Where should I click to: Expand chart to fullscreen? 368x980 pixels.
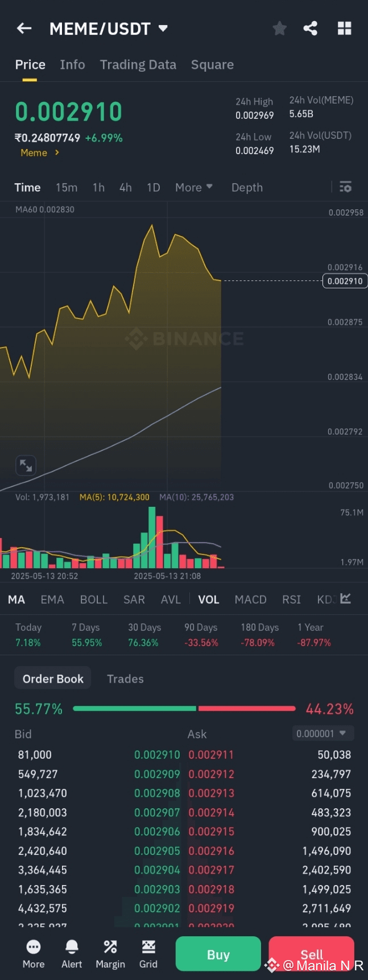tap(26, 465)
